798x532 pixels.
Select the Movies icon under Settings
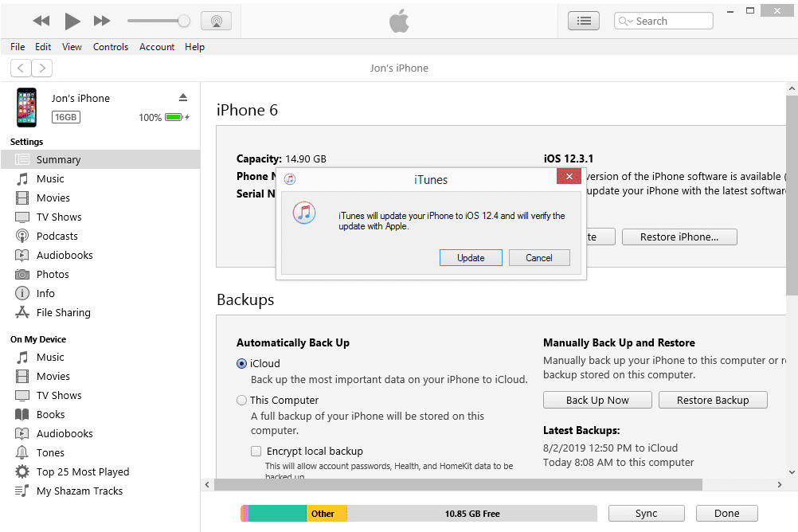[22, 198]
